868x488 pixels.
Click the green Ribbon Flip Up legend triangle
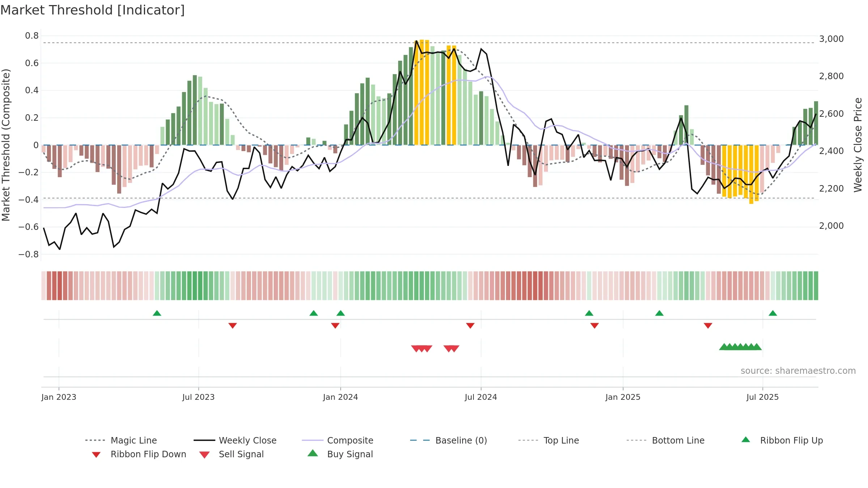pos(746,440)
